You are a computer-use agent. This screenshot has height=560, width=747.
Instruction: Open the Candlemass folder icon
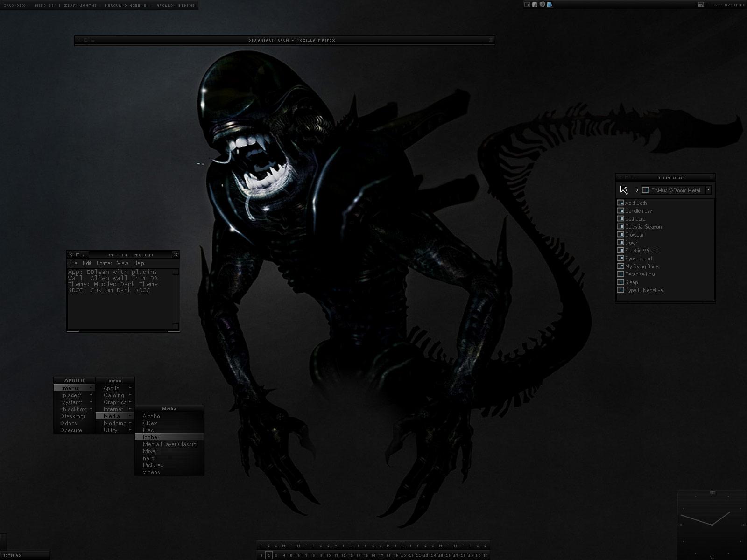point(620,210)
